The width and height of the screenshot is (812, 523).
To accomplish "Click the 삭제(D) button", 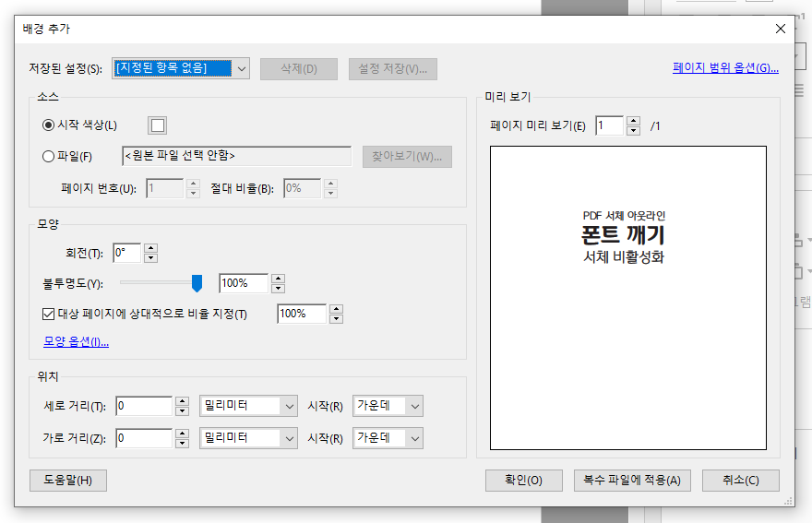I will pos(299,69).
